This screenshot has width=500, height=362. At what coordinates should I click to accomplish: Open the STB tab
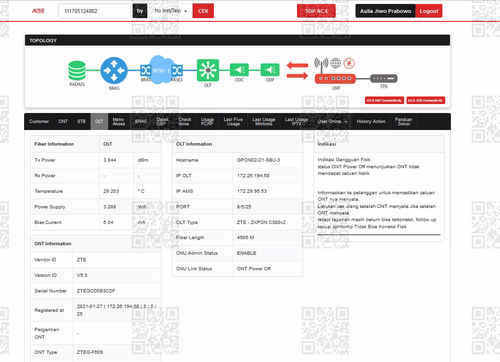[x=82, y=121]
